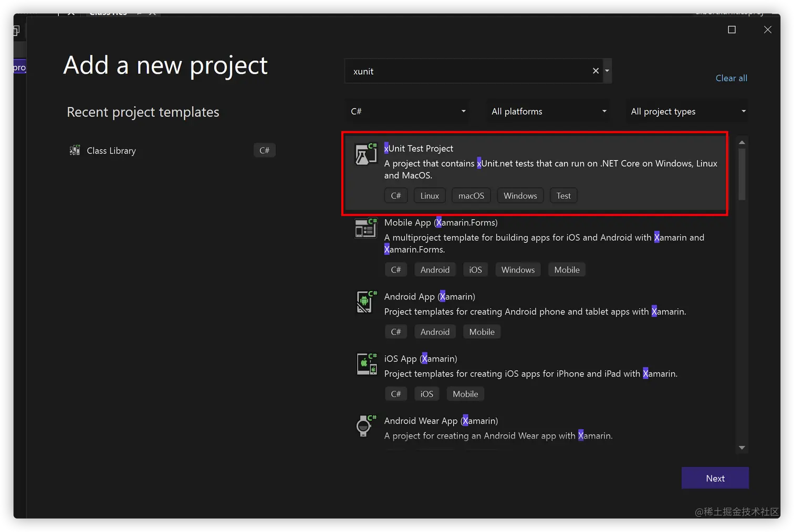Click the C# tag on xUnit Test Project

395,196
